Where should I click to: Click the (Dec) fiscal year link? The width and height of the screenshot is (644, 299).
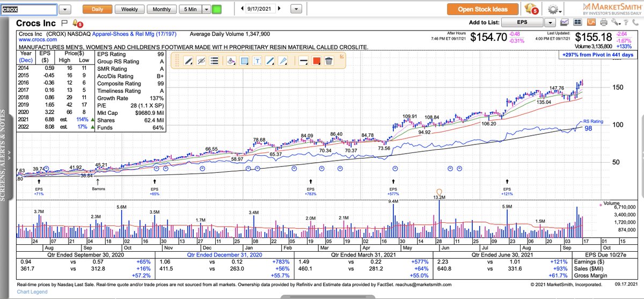pyautogui.click(x=26, y=61)
